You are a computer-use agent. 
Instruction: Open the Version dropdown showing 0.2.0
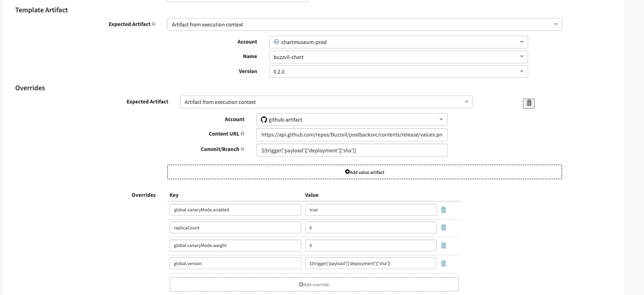point(398,71)
